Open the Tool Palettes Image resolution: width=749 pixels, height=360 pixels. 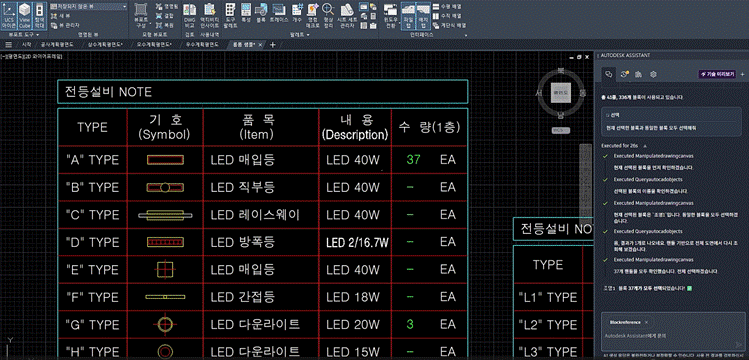[230, 16]
